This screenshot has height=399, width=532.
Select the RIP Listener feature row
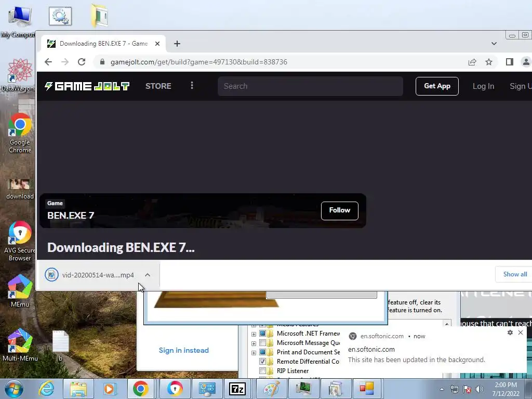click(292, 371)
